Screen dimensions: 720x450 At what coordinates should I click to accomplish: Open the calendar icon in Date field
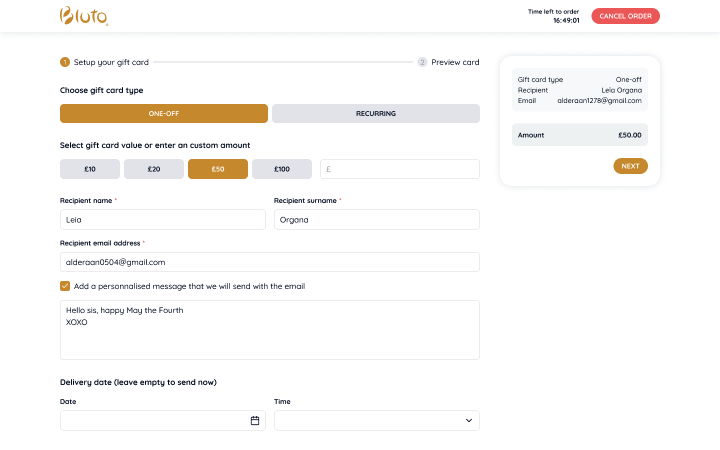coord(255,420)
